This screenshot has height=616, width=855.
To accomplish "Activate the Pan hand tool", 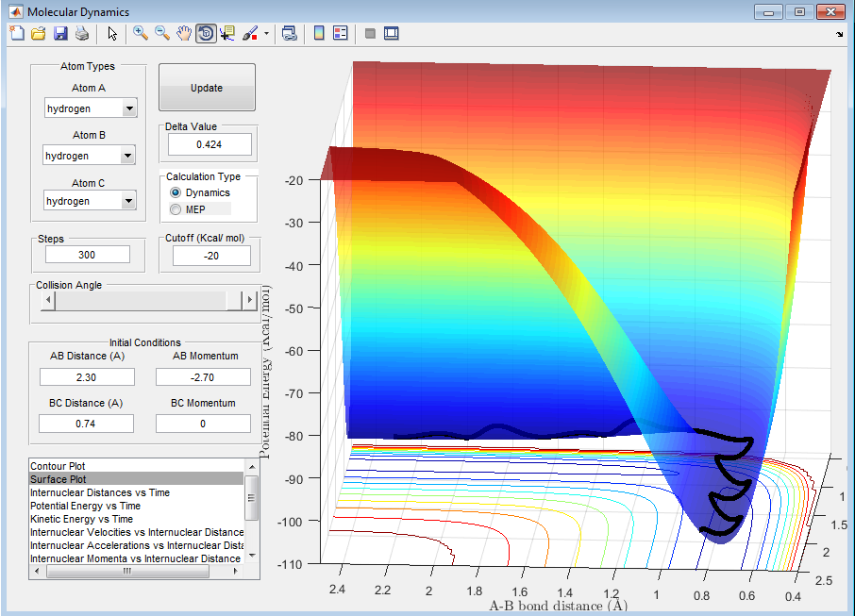I will click(184, 34).
